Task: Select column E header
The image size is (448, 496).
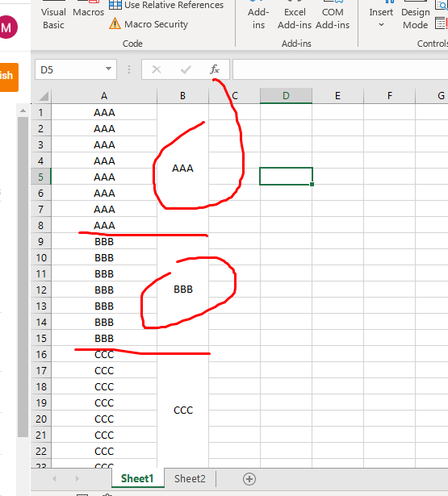Action: pos(338,96)
